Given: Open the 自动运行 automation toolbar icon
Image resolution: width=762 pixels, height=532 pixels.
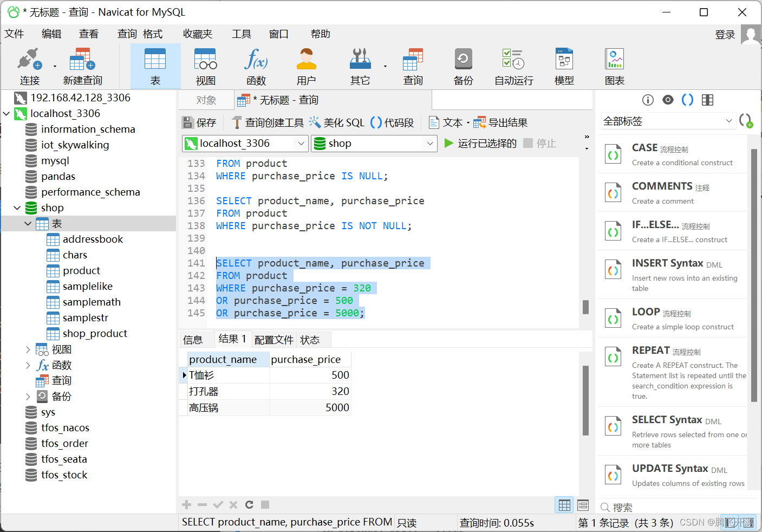Looking at the screenshot, I should (513, 66).
